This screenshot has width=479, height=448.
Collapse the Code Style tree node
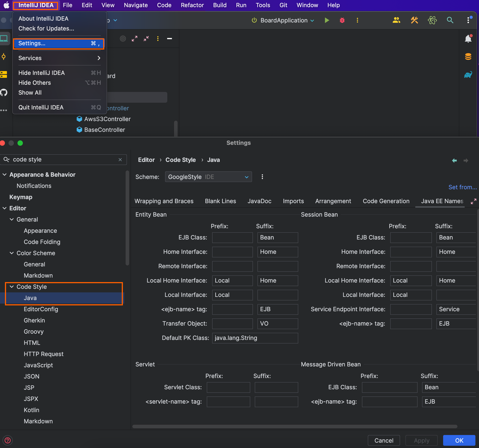(x=12, y=287)
